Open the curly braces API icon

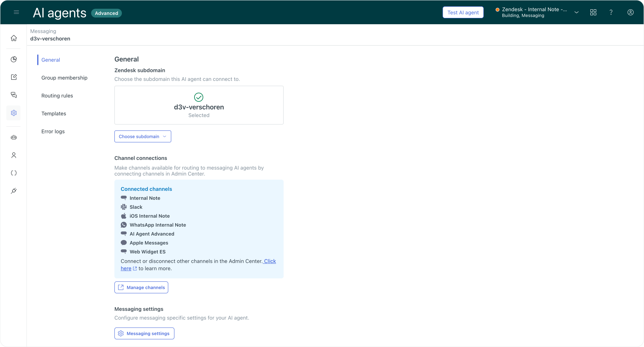14,173
